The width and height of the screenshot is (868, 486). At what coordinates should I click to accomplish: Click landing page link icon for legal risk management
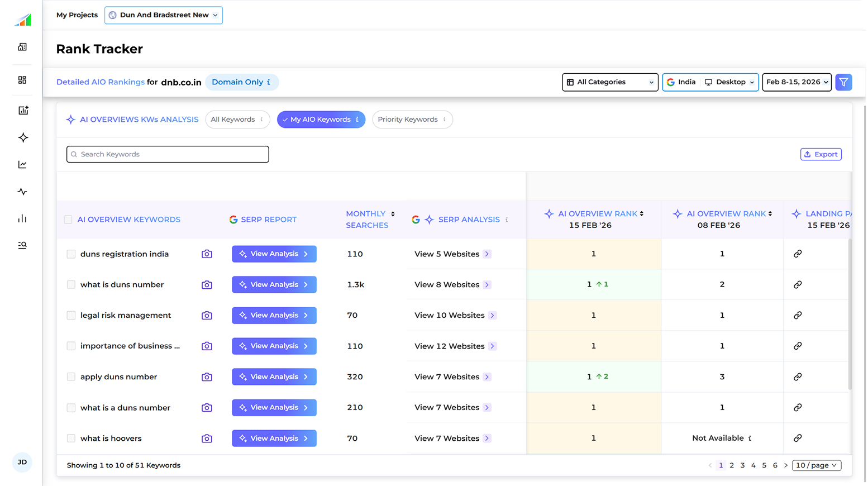pyautogui.click(x=798, y=316)
